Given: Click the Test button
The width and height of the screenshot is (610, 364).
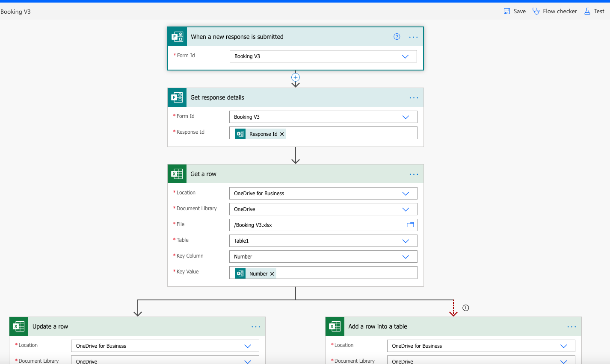Looking at the screenshot, I should 594,11.
